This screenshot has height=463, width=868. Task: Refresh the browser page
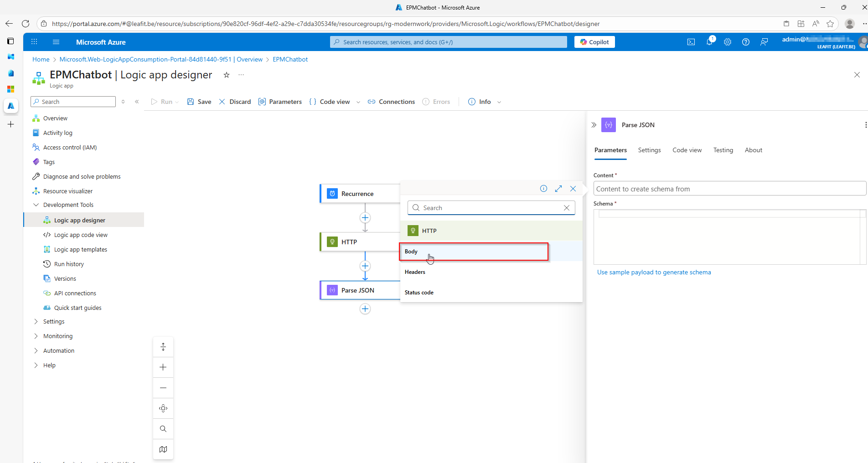coord(26,24)
